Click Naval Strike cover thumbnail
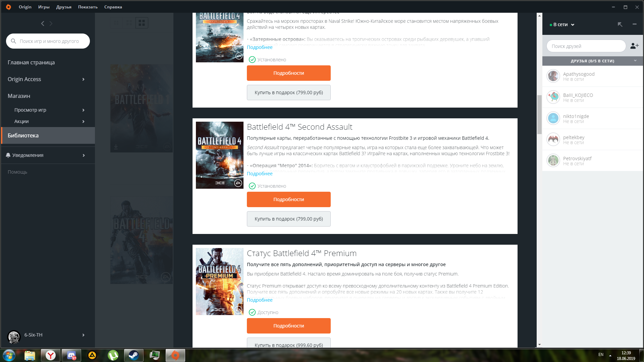The height and width of the screenshot is (362, 644). [220, 38]
